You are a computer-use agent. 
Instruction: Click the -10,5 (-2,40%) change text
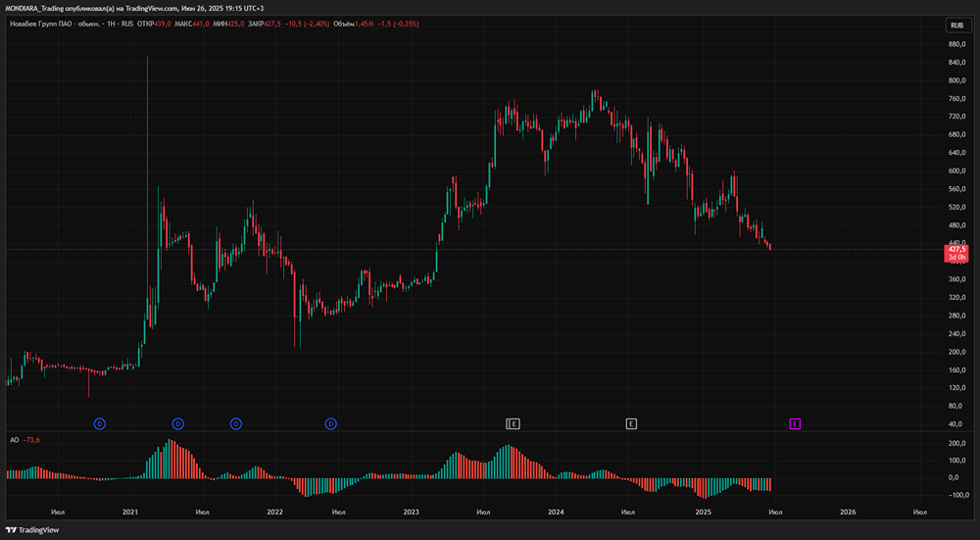click(x=308, y=24)
